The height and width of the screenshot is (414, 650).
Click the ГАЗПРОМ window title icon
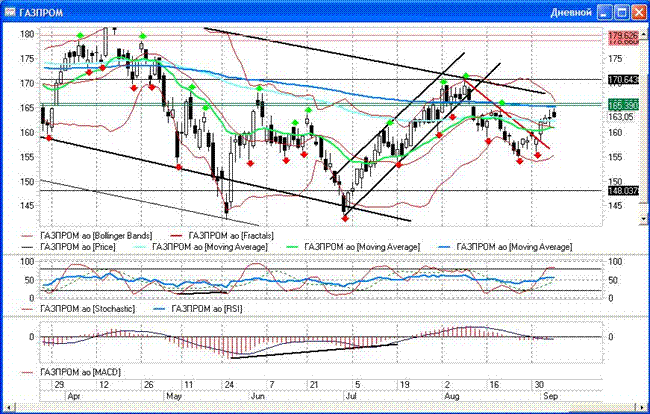click(x=9, y=12)
